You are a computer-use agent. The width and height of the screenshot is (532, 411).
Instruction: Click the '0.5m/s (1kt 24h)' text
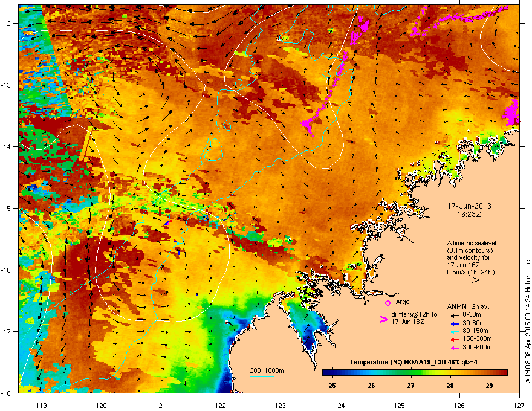click(x=471, y=273)
